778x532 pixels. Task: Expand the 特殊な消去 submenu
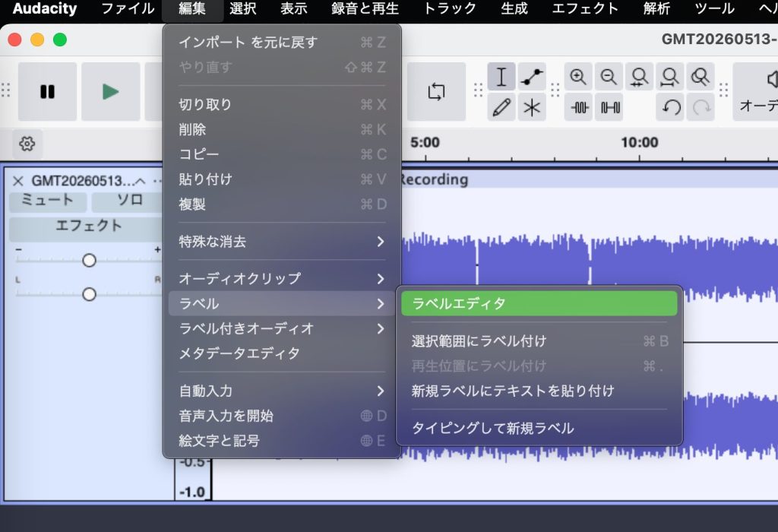(282, 242)
